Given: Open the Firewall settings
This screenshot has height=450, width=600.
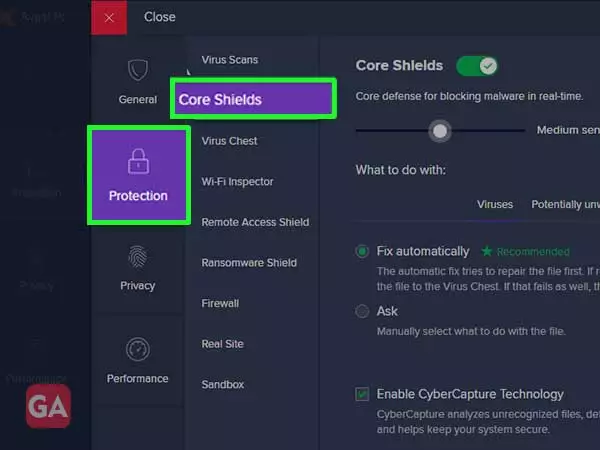Looking at the screenshot, I should (x=220, y=303).
